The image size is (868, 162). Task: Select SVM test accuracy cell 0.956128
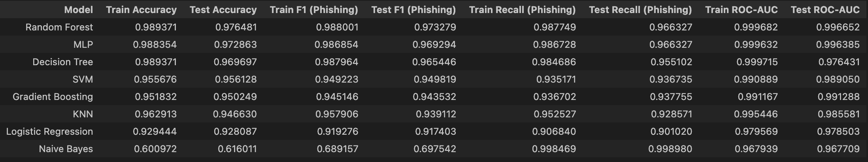pyautogui.click(x=236, y=79)
